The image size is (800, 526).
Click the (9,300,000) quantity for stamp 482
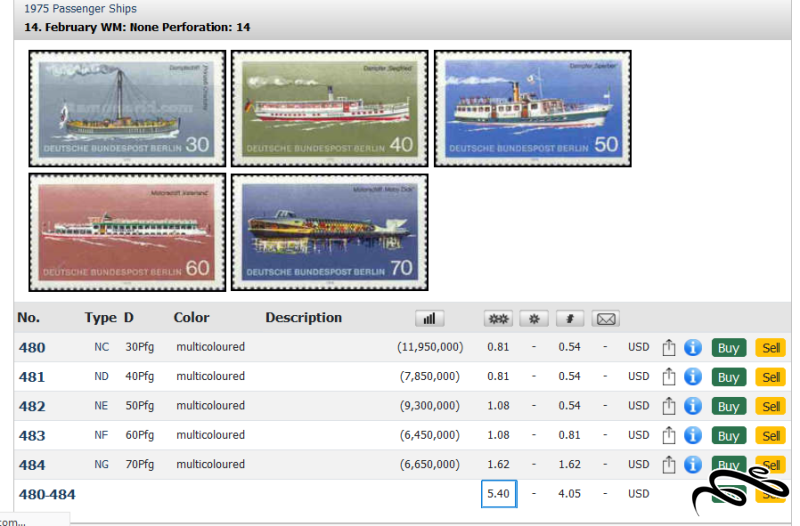tap(430, 406)
